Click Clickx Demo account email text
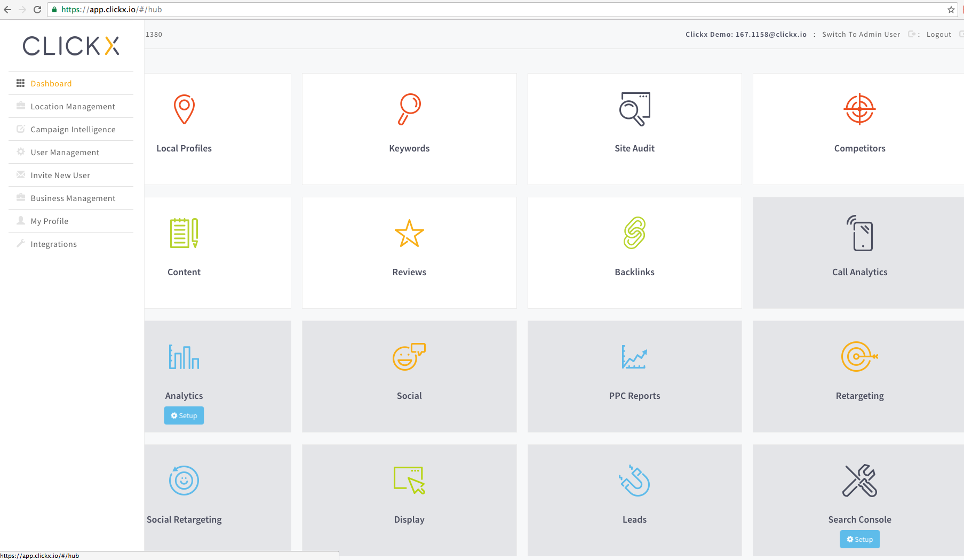 tap(746, 34)
